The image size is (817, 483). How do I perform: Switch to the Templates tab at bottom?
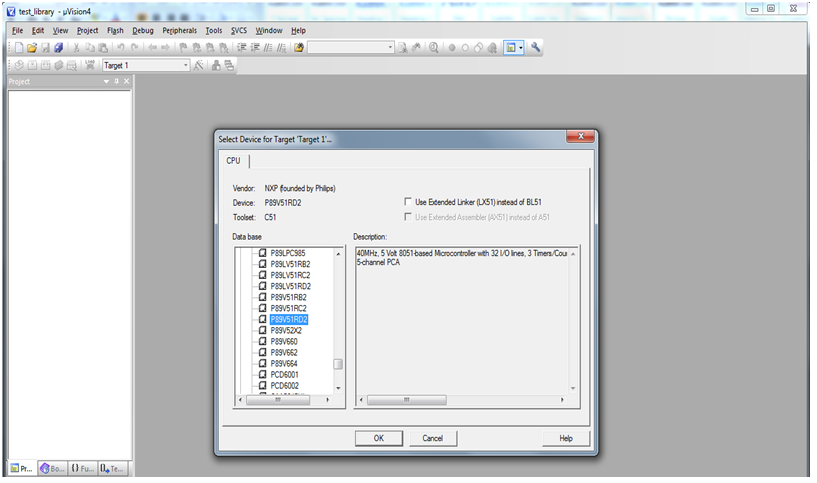tap(113, 468)
